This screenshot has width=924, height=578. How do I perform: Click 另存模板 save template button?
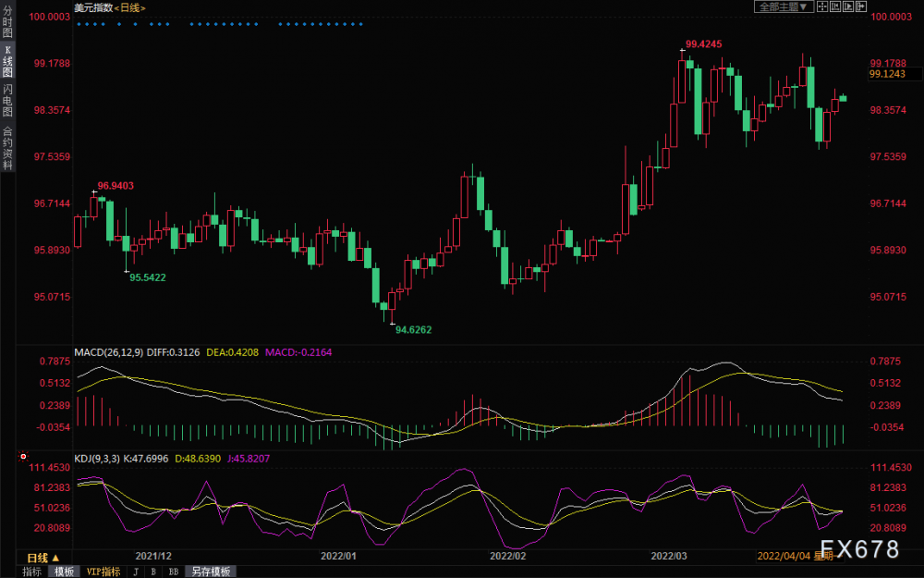(211, 572)
